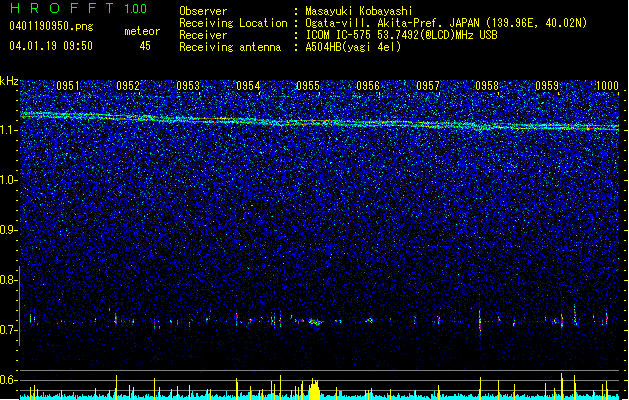Click the meteor label
Image resolution: width=629 pixels, height=400 pixels.
[x=142, y=31]
